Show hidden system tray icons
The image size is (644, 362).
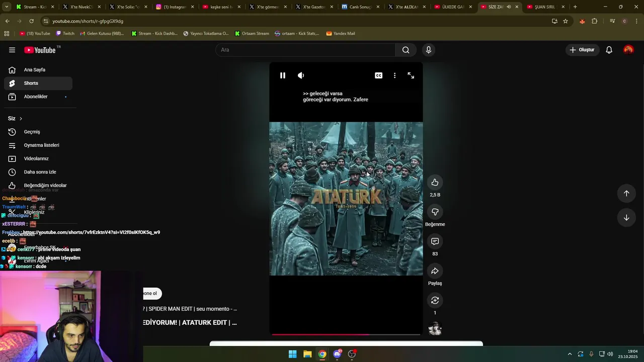tap(570, 354)
